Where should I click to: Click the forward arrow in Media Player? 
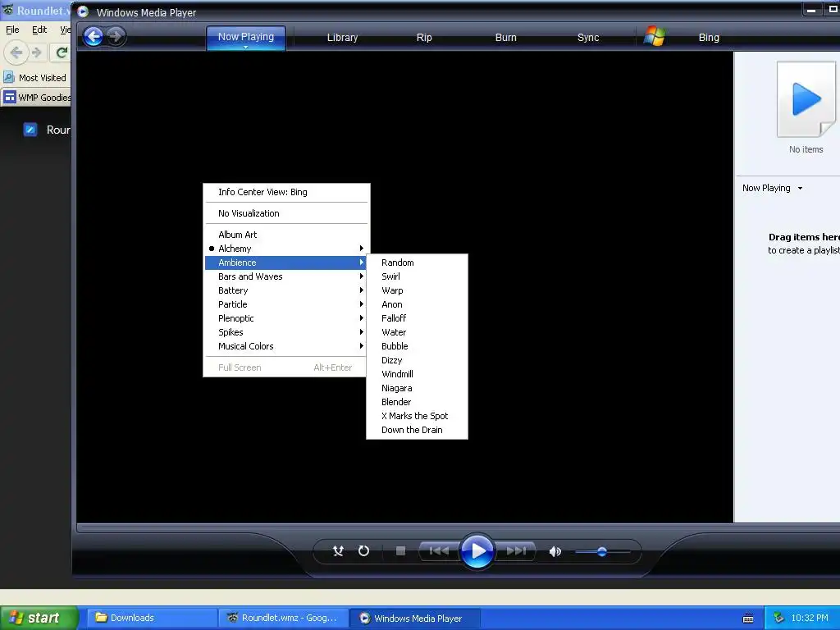click(115, 36)
